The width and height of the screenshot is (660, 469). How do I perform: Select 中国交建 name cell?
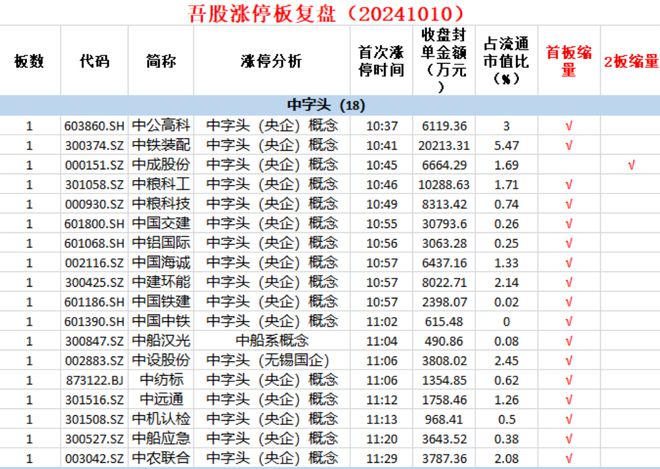click(161, 224)
